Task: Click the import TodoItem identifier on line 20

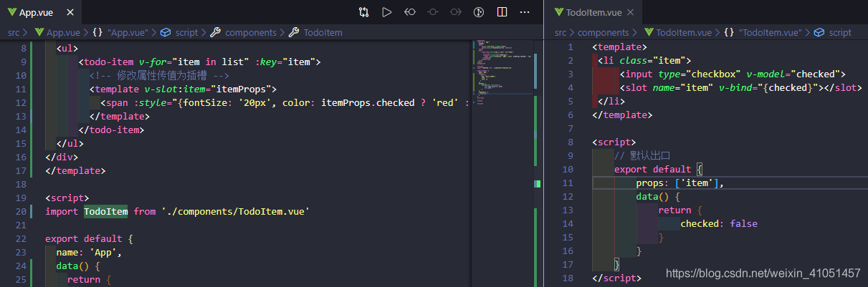Action: (106, 211)
